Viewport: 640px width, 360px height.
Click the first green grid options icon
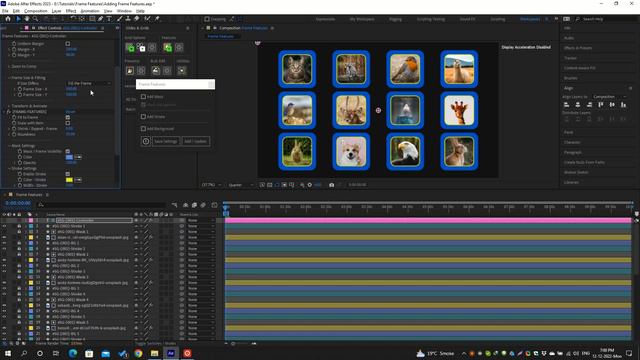tap(130, 48)
